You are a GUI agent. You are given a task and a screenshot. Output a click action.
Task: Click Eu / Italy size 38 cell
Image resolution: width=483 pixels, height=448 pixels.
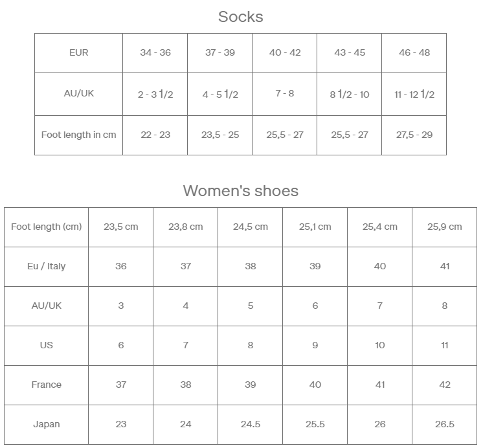tap(250, 267)
